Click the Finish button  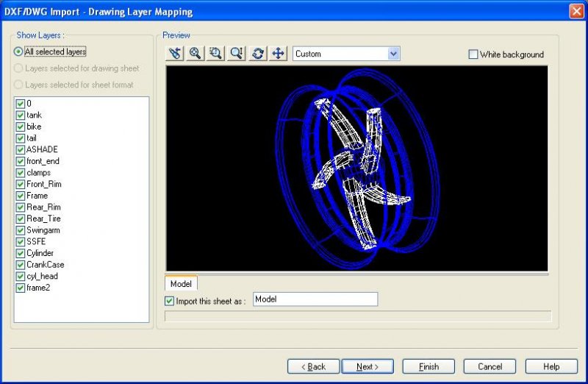click(x=429, y=366)
